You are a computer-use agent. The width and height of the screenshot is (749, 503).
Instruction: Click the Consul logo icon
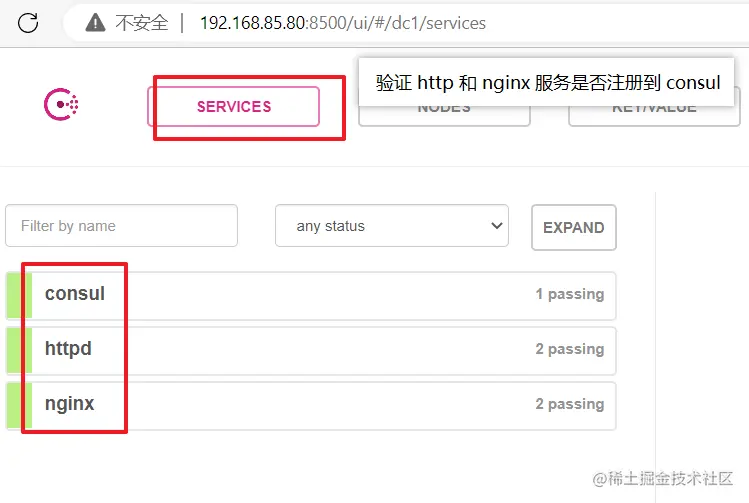click(61, 104)
